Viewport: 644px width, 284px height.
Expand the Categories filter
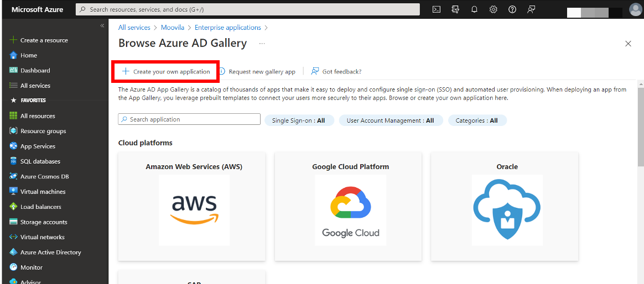[x=477, y=120]
